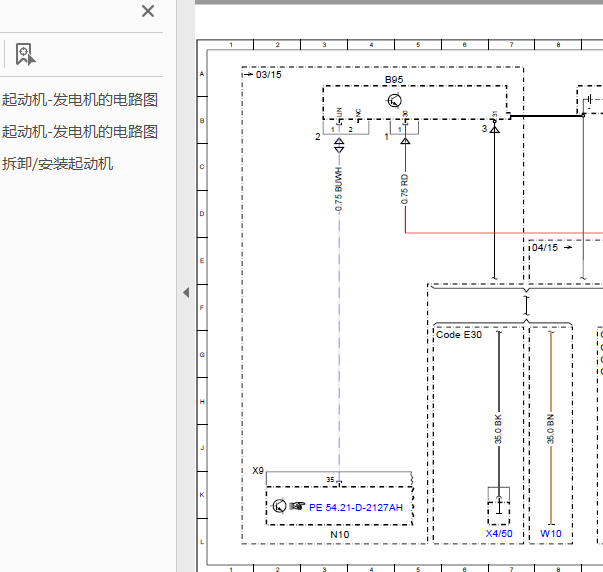Click the 35.0 BN wire label
603x572 pixels.
[x=550, y=429]
